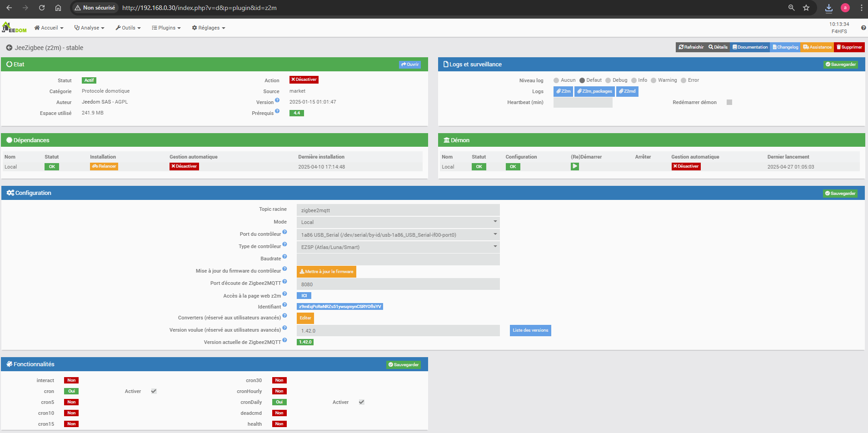Show help for Version actuelle de Zigbee2MQTT

click(x=284, y=340)
